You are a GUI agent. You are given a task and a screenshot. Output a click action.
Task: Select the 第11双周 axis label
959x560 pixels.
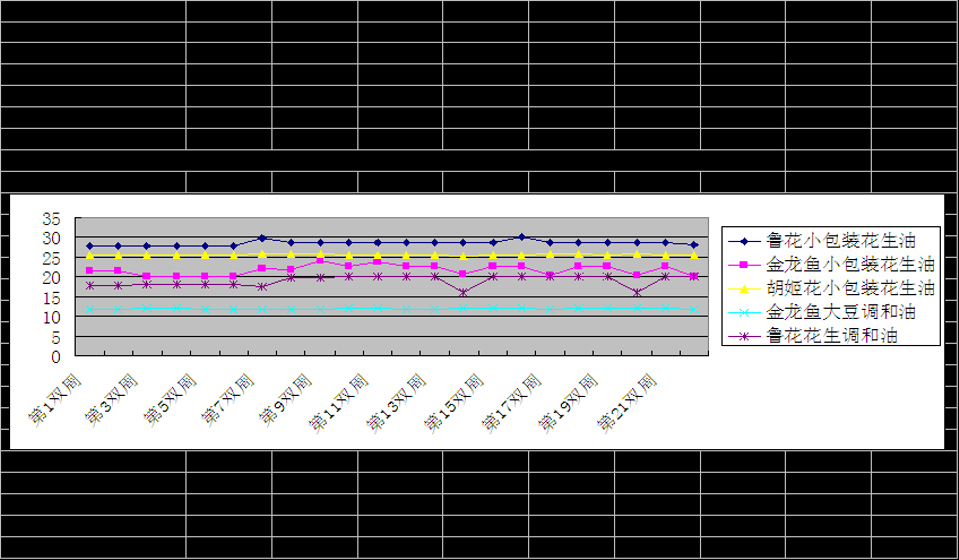(x=339, y=403)
